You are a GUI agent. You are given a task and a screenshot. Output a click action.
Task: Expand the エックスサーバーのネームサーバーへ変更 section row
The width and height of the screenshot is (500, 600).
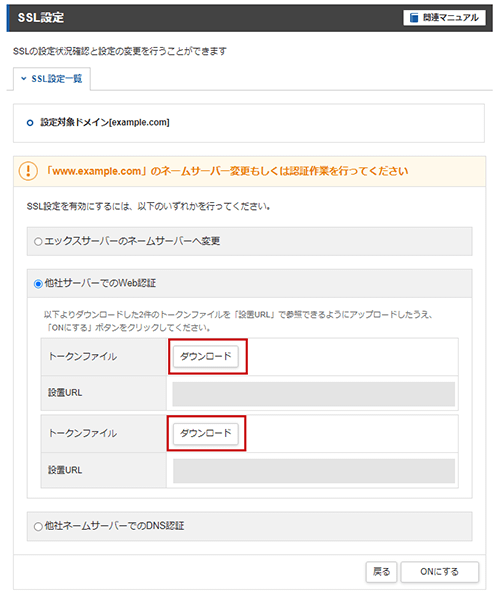[249, 241]
